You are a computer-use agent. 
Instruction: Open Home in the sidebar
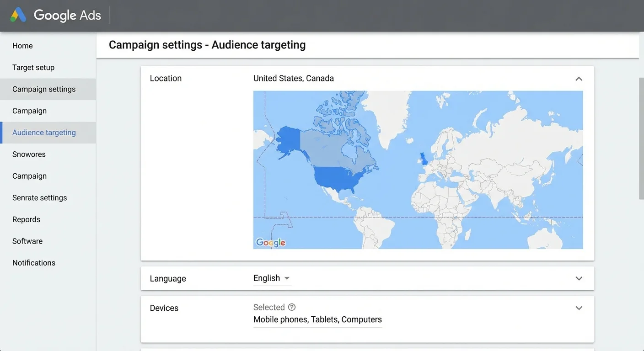(x=48, y=46)
